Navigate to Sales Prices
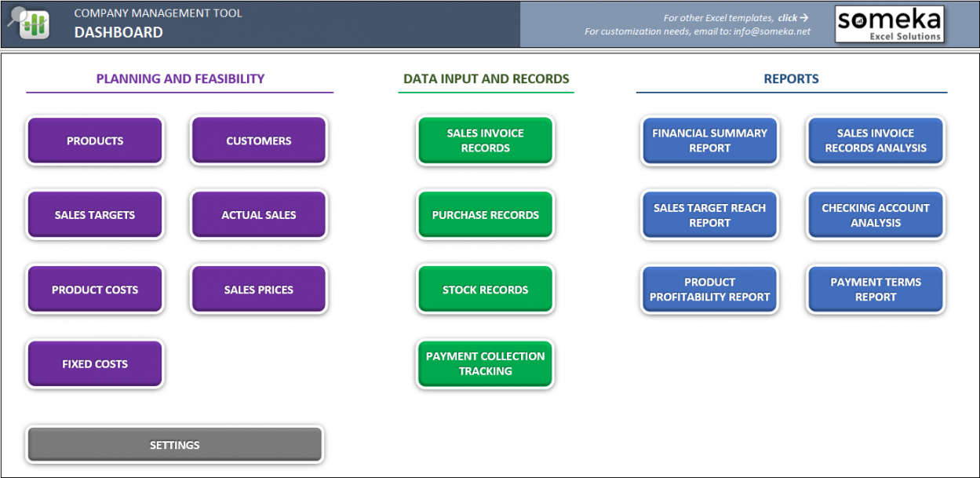Screen dimensions: 980x478 pos(258,290)
